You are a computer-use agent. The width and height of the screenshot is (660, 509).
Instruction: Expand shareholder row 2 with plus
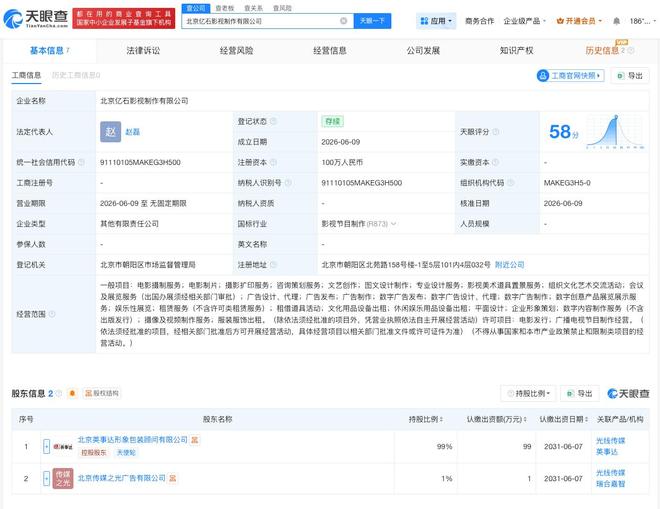pos(46,478)
